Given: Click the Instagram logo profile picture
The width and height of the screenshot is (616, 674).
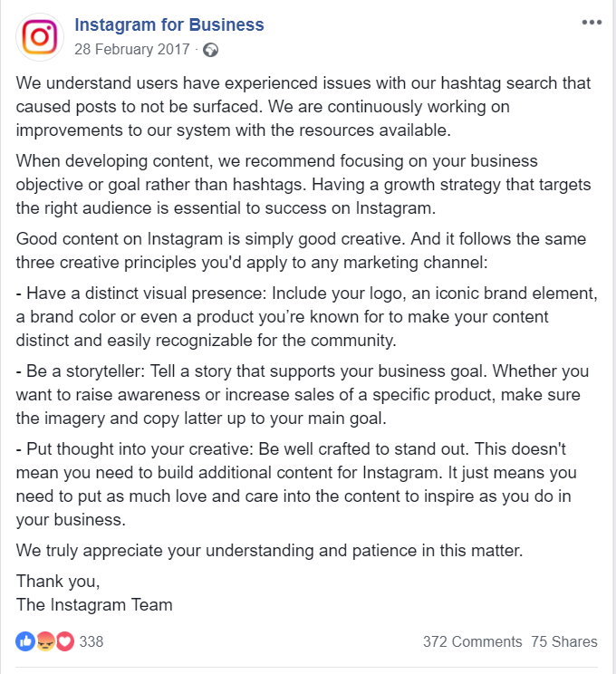Looking at the screenshot, I should [x=38, y=36].
